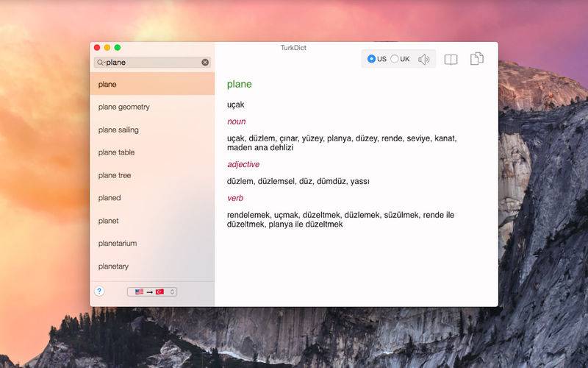Clear the search field with the X icon
The image size is (588, 368).
point(205,63)
